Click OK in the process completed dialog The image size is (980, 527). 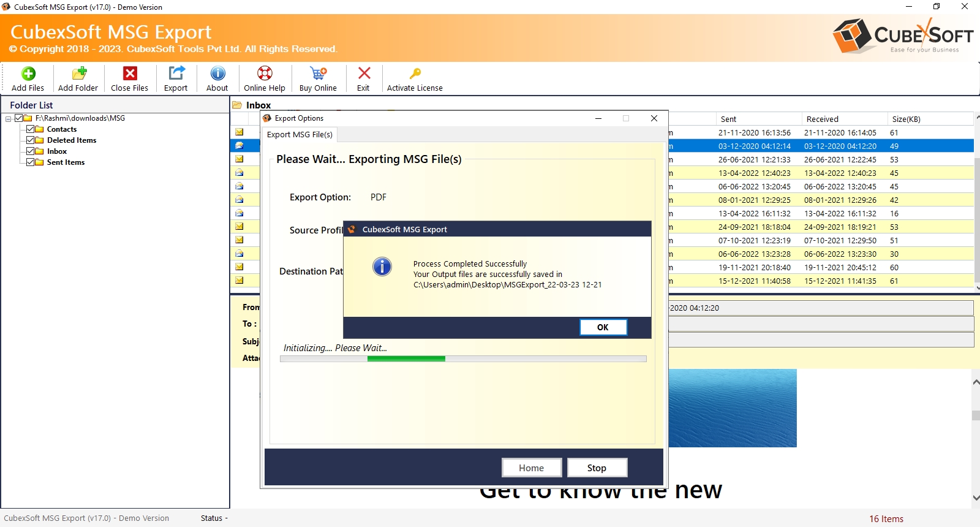[x=603, y=327]
